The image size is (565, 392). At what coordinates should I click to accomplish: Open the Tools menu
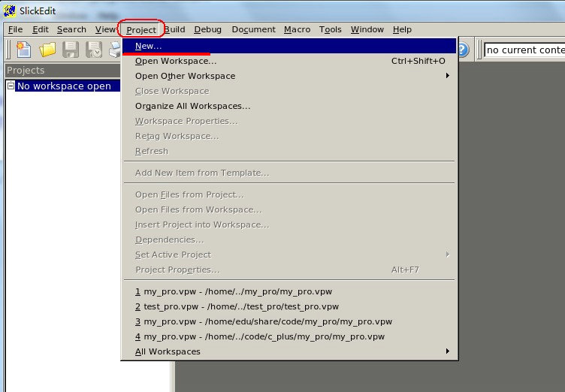point(330,29)
